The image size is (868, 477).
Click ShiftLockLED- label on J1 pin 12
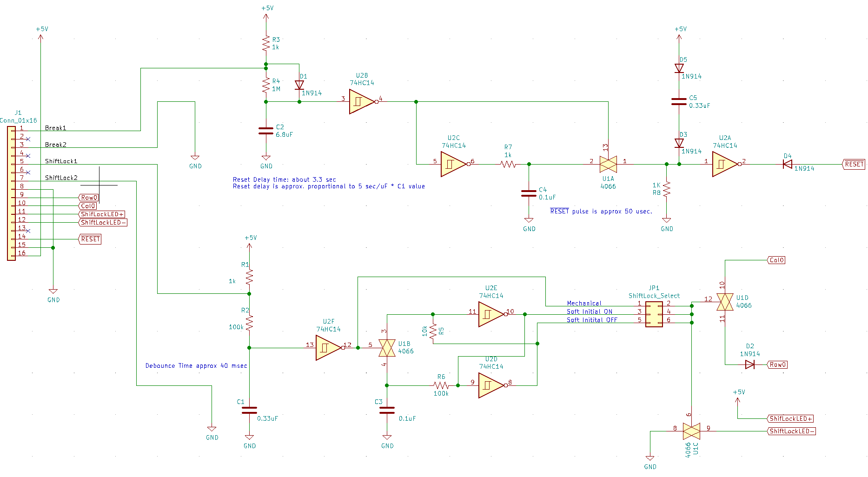(103, 222)
